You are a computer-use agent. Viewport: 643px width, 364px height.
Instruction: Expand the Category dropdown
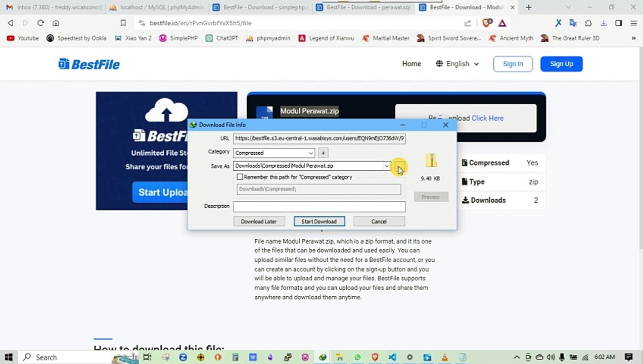(x=310, y=153)
